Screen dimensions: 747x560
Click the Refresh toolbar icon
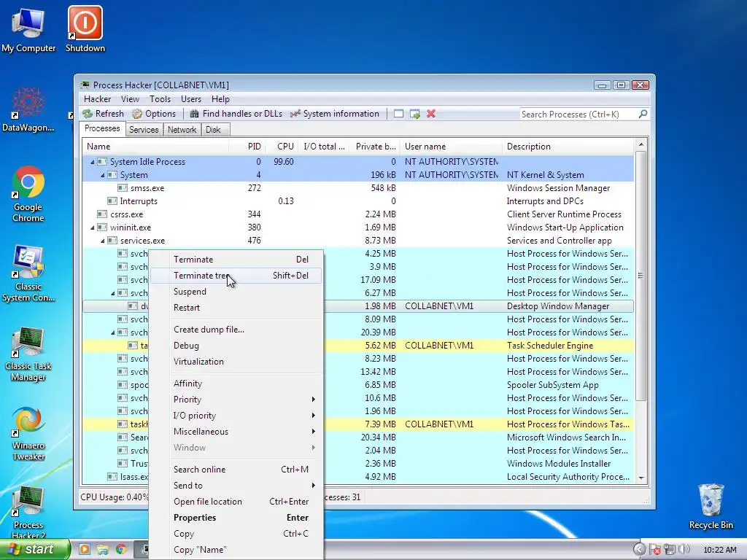click(x=88, y=114)
